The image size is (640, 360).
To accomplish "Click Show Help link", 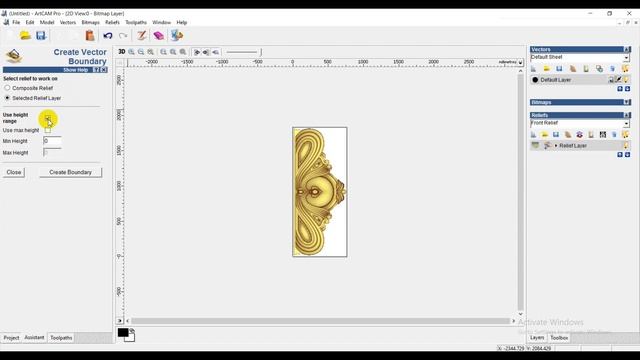I will 76,70.
